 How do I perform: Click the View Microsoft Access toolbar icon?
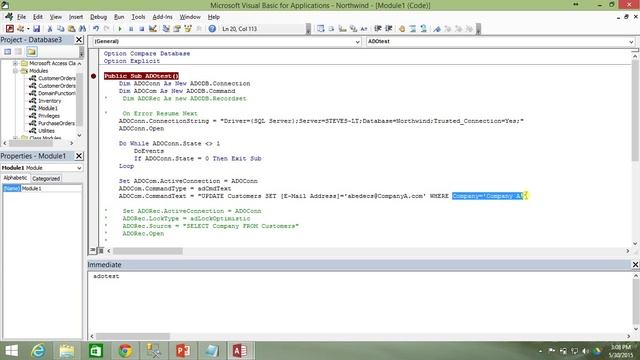click(9, 29)
